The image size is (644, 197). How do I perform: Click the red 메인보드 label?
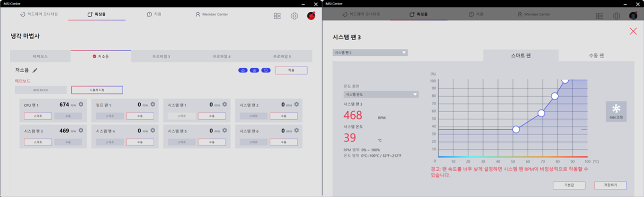[23, 81]
